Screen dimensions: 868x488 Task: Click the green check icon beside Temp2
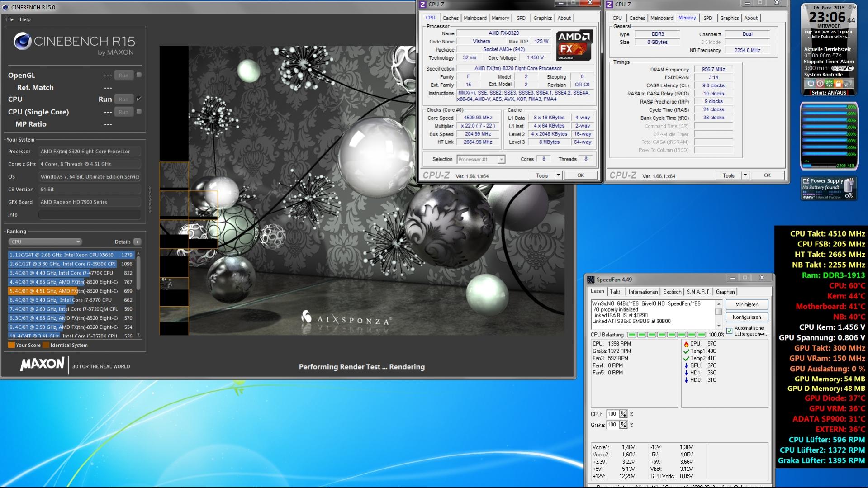686,359
